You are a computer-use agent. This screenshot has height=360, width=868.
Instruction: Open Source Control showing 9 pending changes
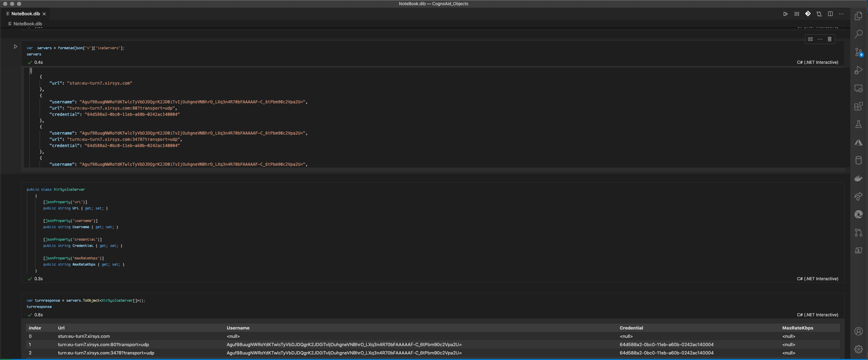[x=859, y=52]
